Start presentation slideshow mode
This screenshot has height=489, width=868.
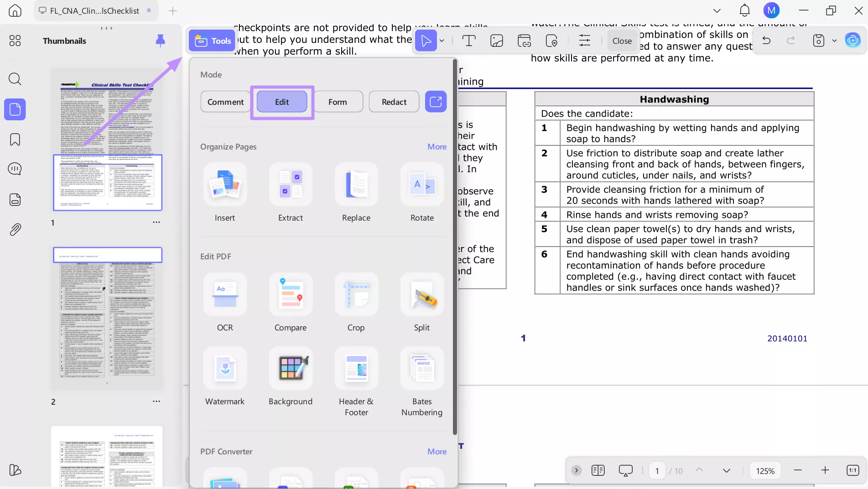tap(626, 470)
